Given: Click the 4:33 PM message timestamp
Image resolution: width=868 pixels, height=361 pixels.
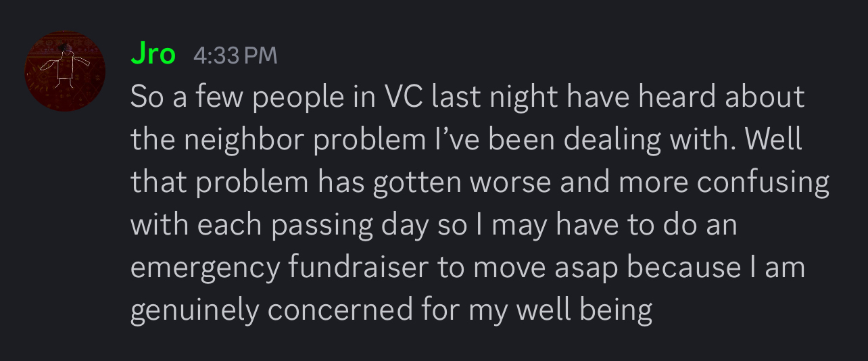Looking at the screenshot, I should (x=235, y=55).
